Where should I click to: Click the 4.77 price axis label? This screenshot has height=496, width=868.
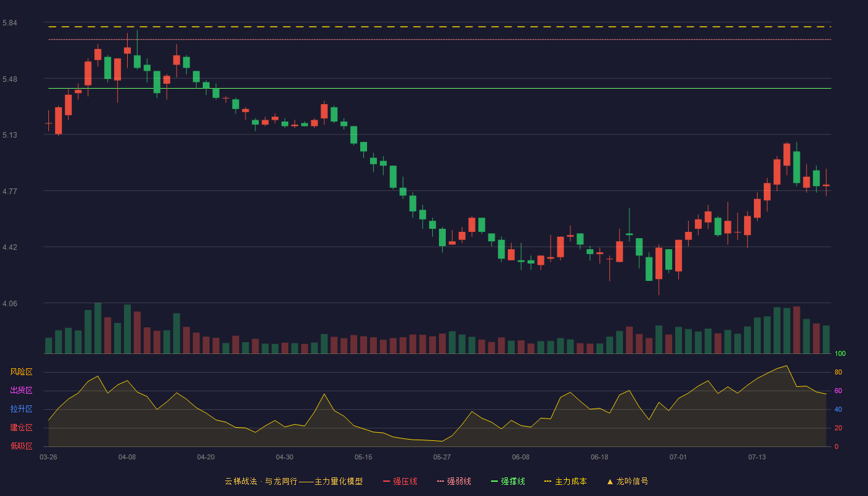9,192
